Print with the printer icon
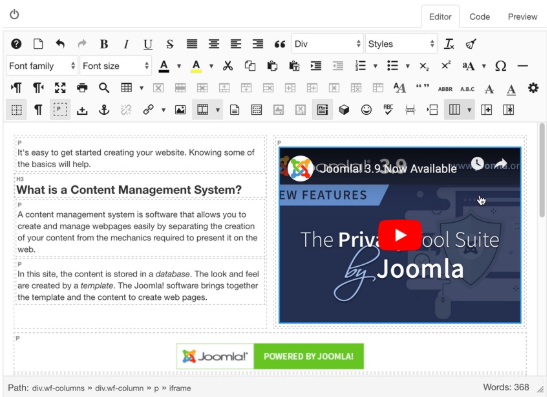 (x=82, y=88)
